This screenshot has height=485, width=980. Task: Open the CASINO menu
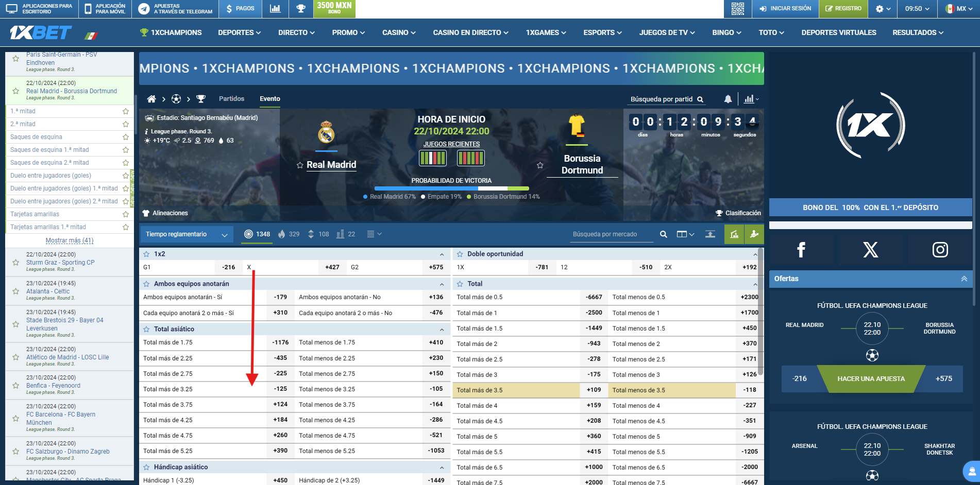tap(399, 32)
